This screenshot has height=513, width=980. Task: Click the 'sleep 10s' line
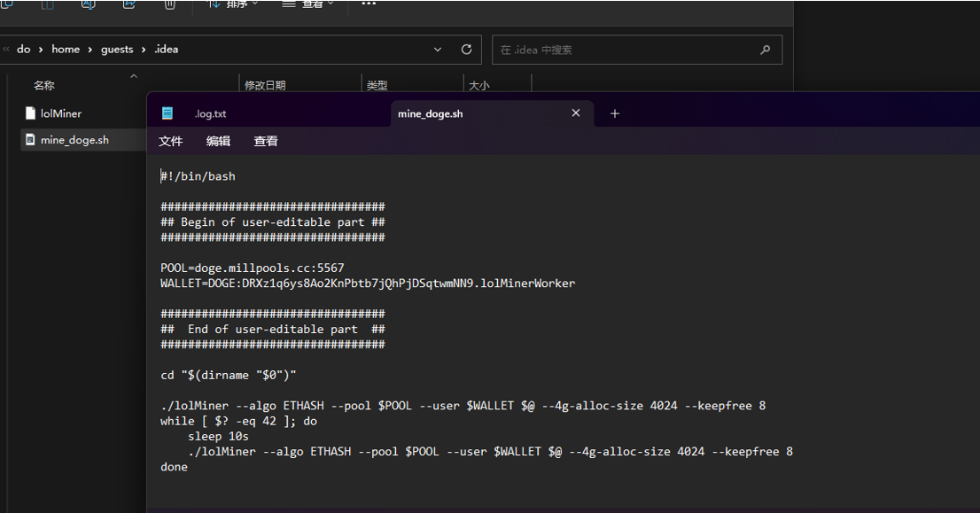(218, 436)
